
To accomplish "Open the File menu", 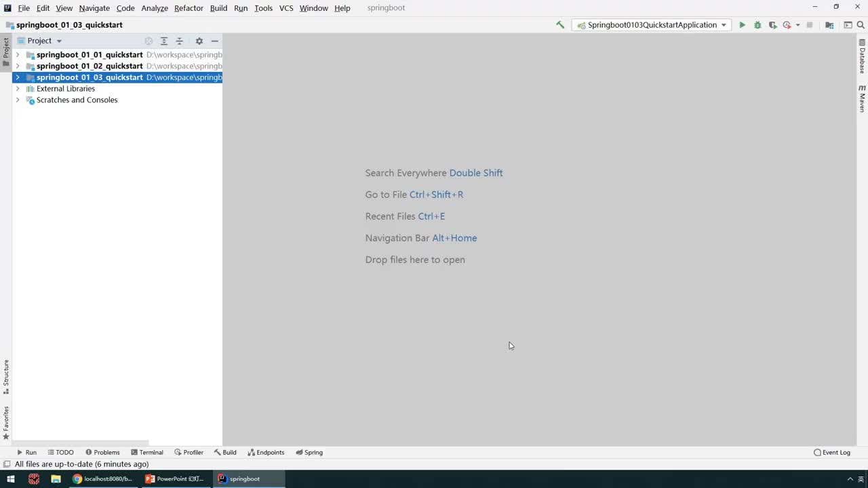I will tap(24, 8).
